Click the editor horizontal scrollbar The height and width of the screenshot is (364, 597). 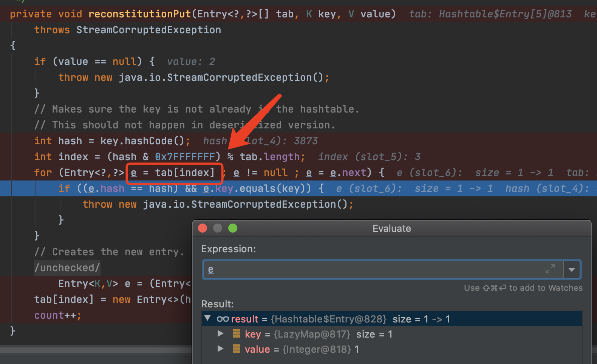tap(94, 350)
